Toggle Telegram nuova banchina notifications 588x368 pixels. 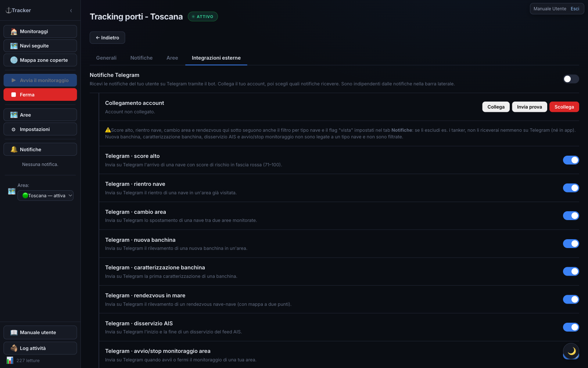(x=571, y=244)
